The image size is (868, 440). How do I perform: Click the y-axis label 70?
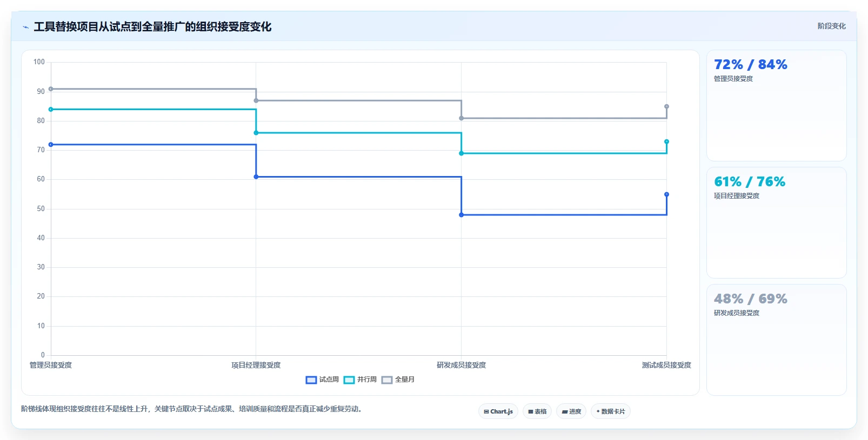41,150
